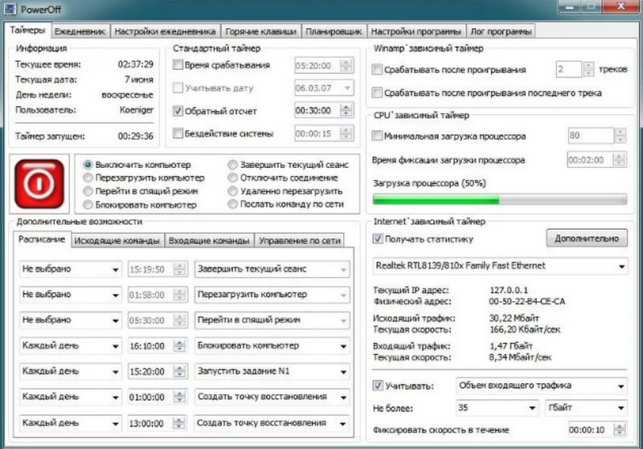Open the Входящие команды sub-tab
This screenshot has width=643, height=449.
[209, 241]
